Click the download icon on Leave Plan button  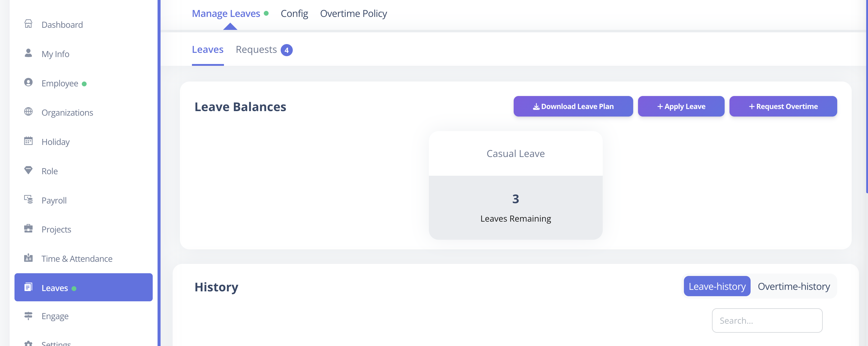tap(536, 107)
